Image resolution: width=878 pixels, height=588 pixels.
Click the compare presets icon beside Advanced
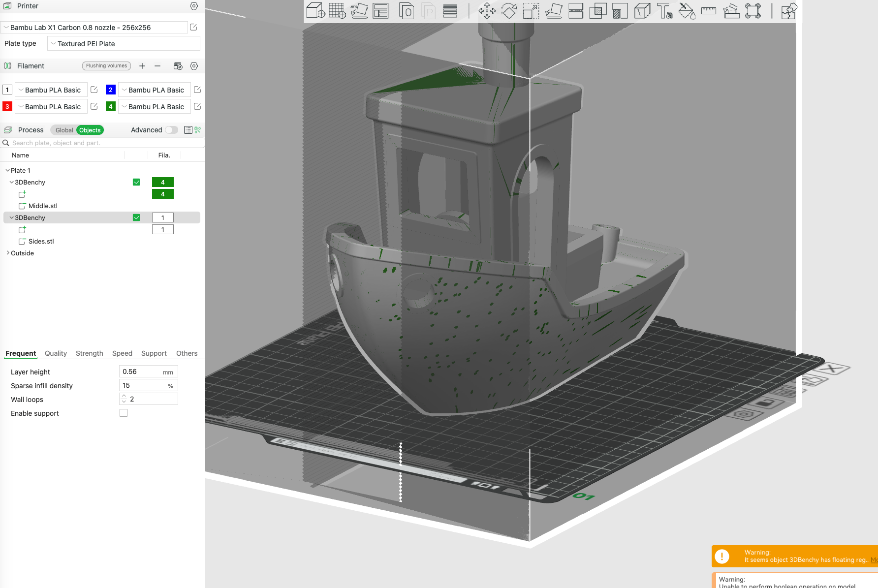[197, 130]
